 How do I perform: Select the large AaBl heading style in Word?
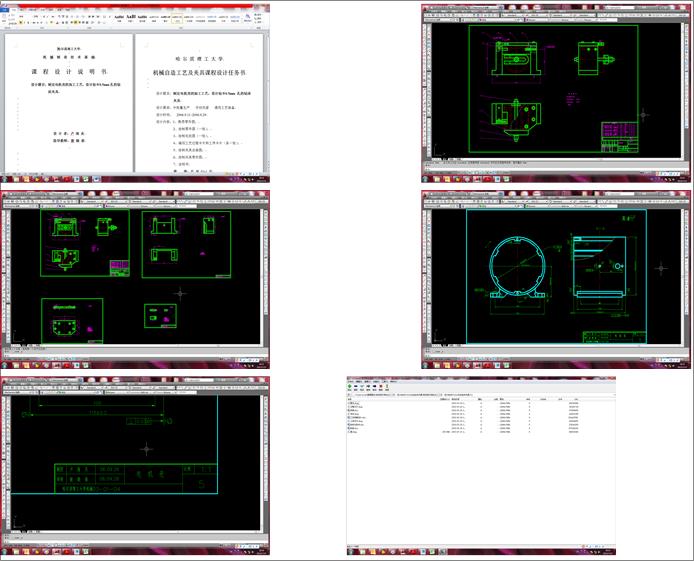[131, 17]
